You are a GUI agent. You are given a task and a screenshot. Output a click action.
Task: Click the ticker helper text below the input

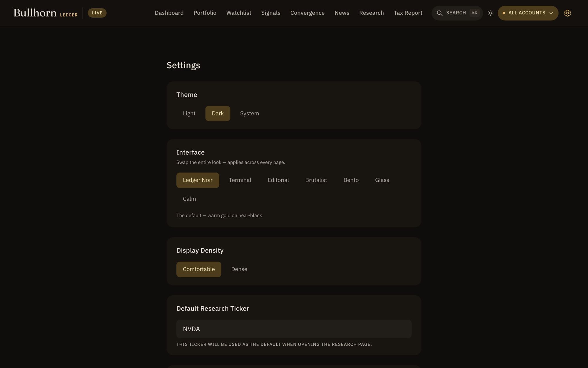274,344
